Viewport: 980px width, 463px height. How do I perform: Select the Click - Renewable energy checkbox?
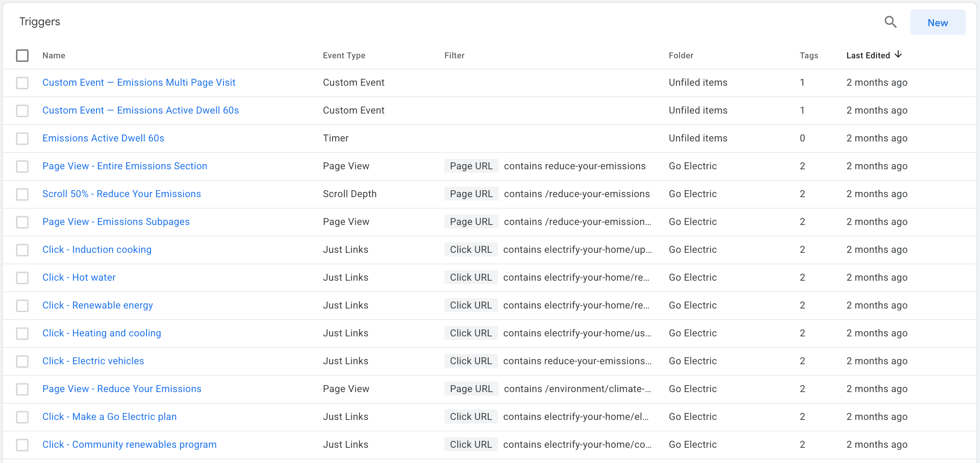pyautogui.click(x=22, y=305)
